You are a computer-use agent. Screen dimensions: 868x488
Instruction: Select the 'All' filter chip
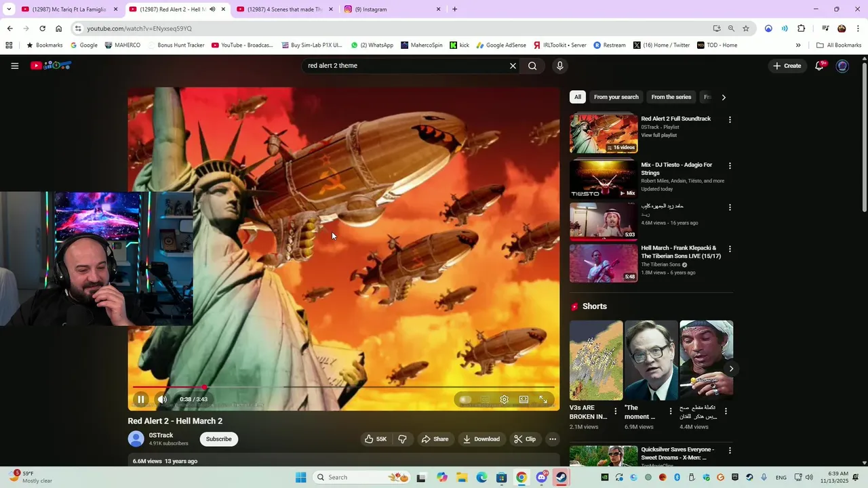coord(578,97)
